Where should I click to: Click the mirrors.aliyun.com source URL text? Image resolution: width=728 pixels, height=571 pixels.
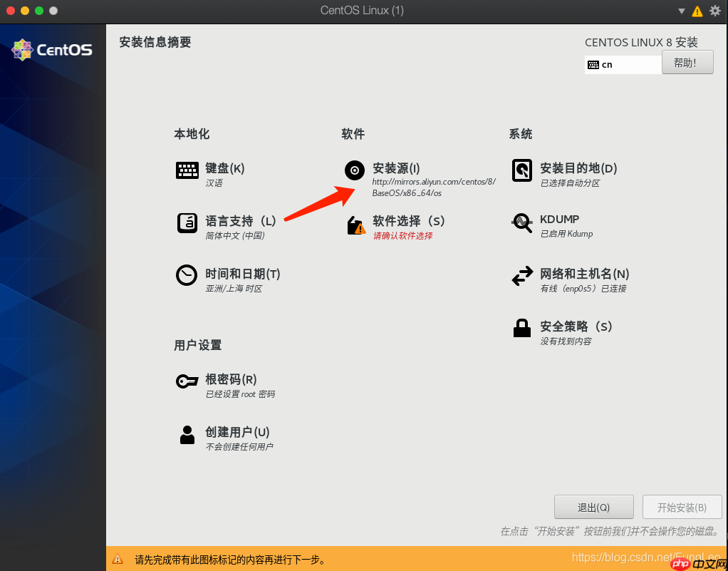(434, 187)
